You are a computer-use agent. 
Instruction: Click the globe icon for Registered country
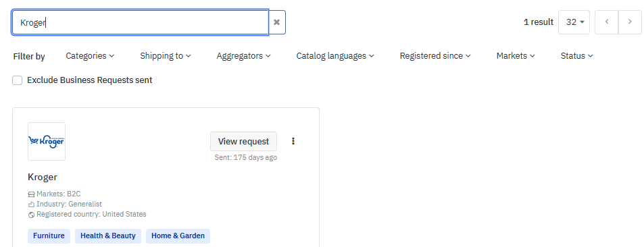pyautogui.click(x=31, y=215)
